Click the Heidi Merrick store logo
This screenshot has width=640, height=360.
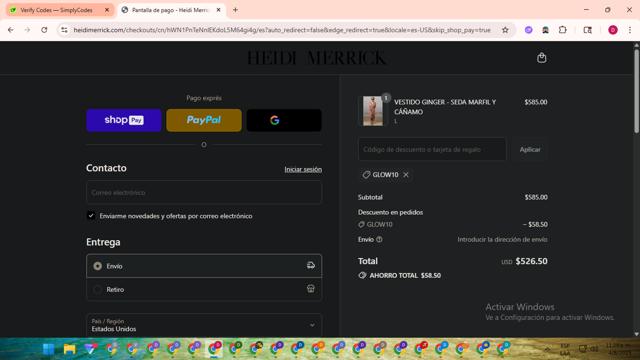tap(316, 58)
